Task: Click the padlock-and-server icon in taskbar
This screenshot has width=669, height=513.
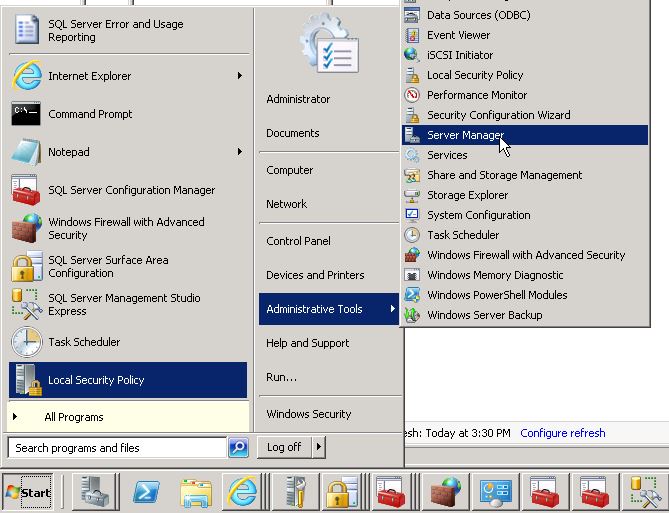Action: 343,492
